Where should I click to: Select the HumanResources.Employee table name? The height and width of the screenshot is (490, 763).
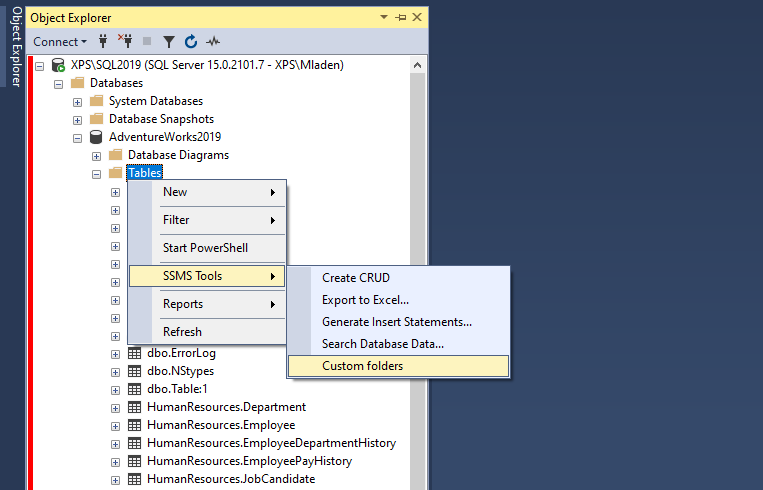[x=221, y=425]
